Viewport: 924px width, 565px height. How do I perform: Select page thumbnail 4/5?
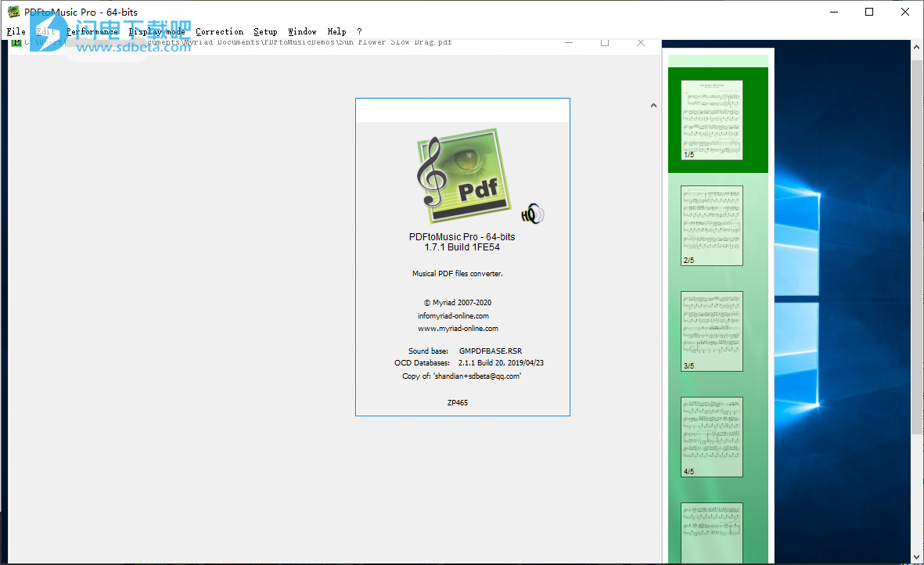712,437
